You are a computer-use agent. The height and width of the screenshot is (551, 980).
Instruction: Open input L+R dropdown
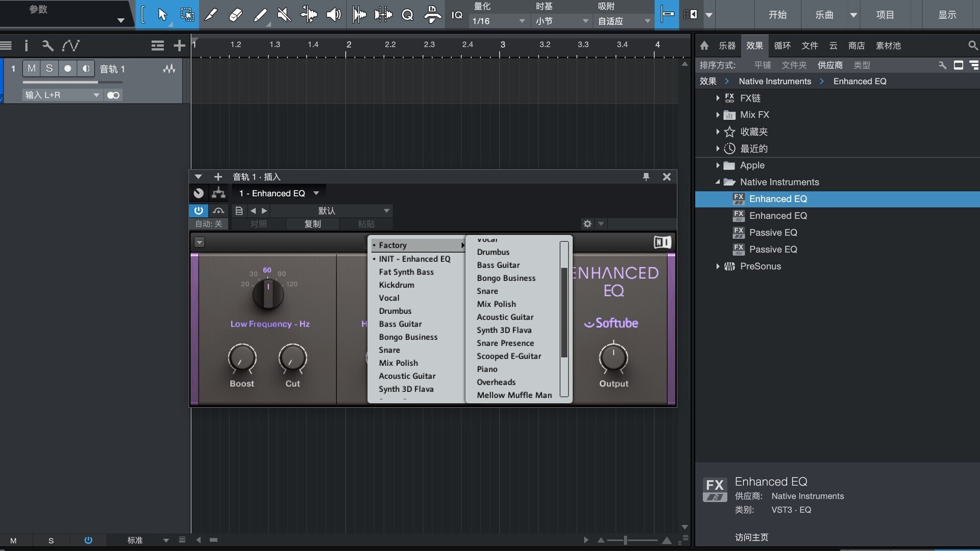click(x=62, y=95)
